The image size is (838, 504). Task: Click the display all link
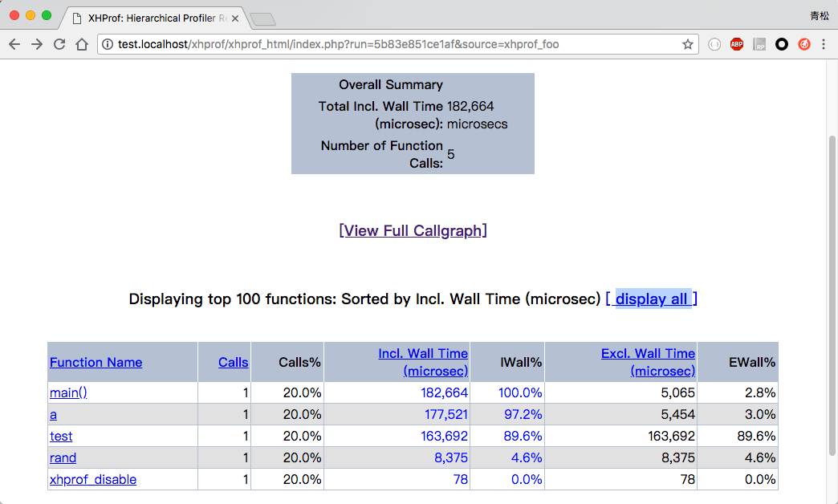pyautogui.click(x=651, y=299)
